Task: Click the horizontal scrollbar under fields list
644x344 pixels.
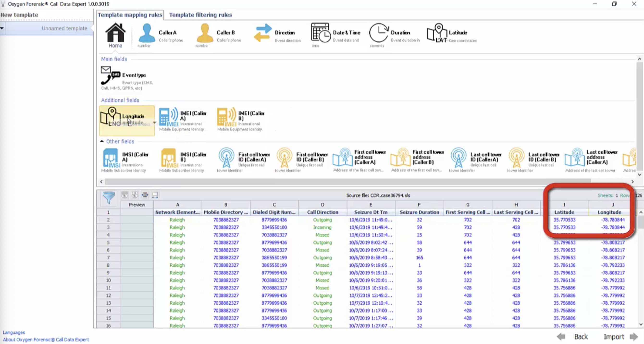Action: tap(347, 182)
